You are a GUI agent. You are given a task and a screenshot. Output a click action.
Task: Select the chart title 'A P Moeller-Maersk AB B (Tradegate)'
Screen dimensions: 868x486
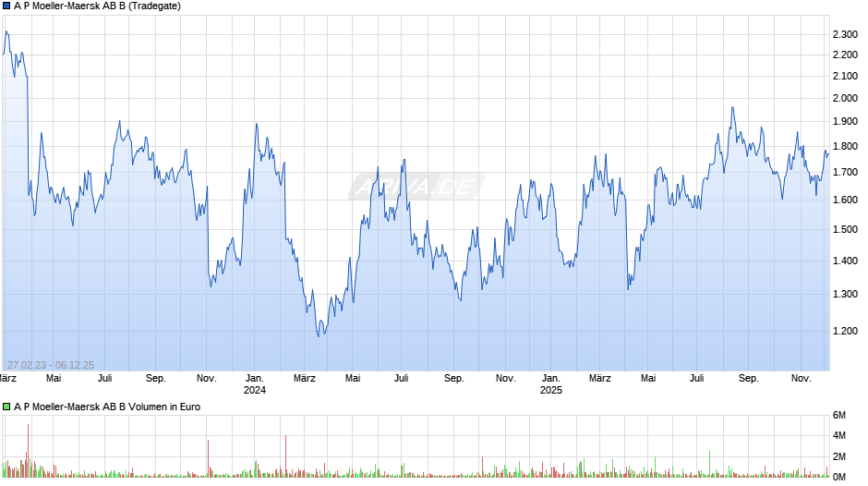(x=98, y=6)
